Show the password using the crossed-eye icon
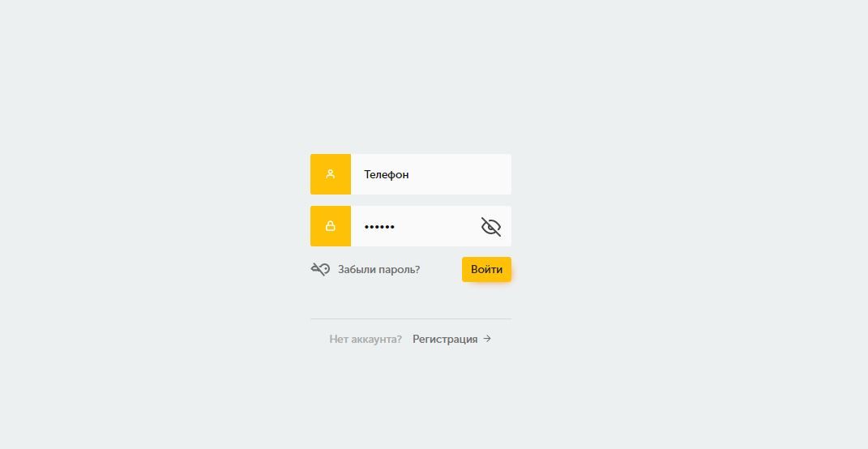This screenshot has width=868, height=449. pyautogui.click(x=491, y=226)
